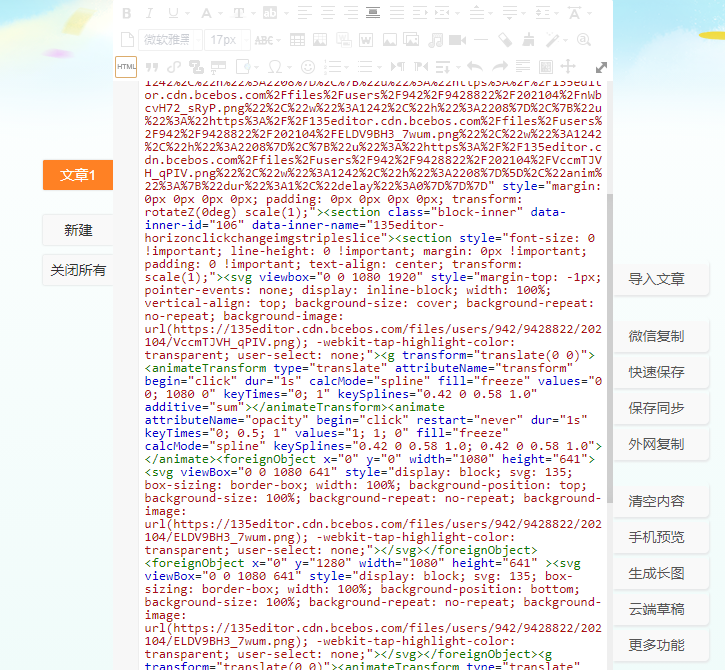This screenshot has height=670, width=725.
Task: Click the format painter brush icon
Action: [528, 40]
